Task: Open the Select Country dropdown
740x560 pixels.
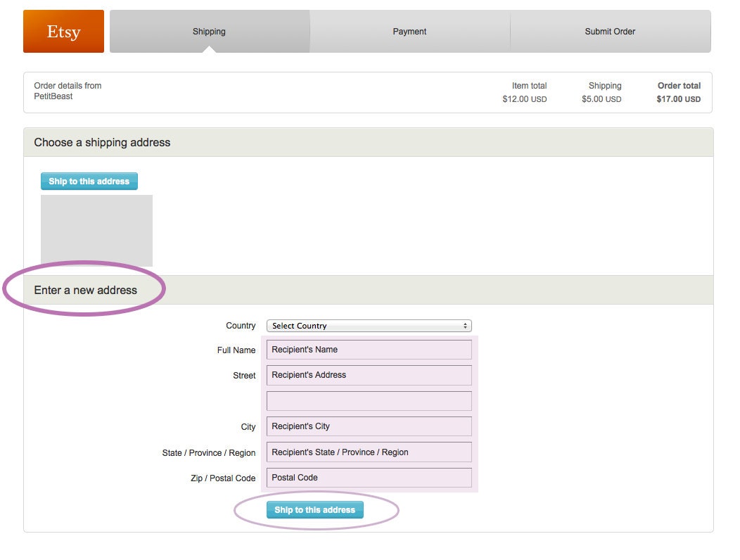Action: click(x=369, y=326)
